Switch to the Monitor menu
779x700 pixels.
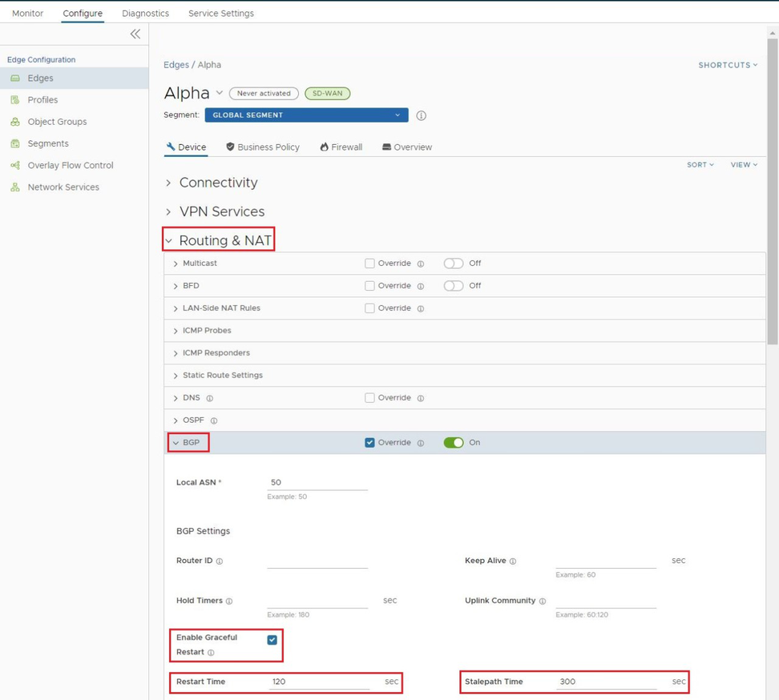[x=27, y=13]
